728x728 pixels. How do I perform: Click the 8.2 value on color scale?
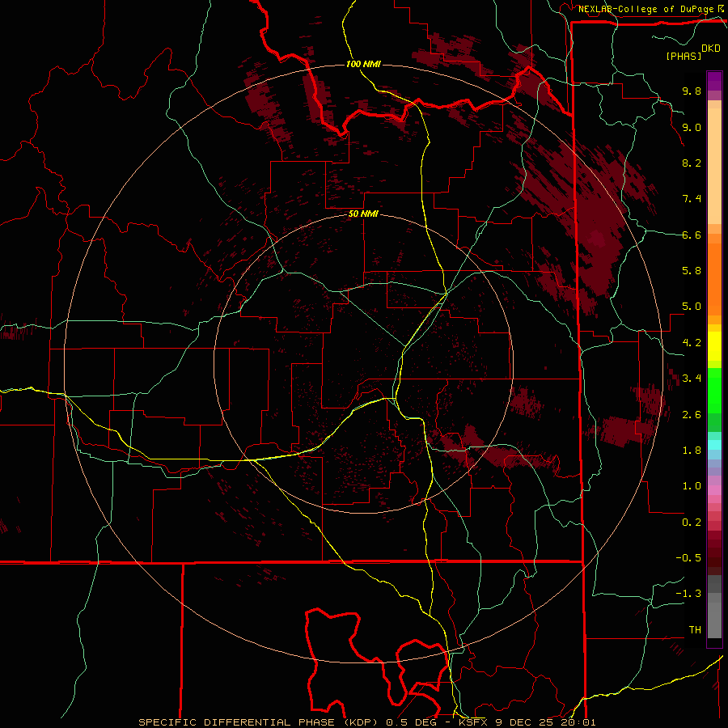coord(692,163)
